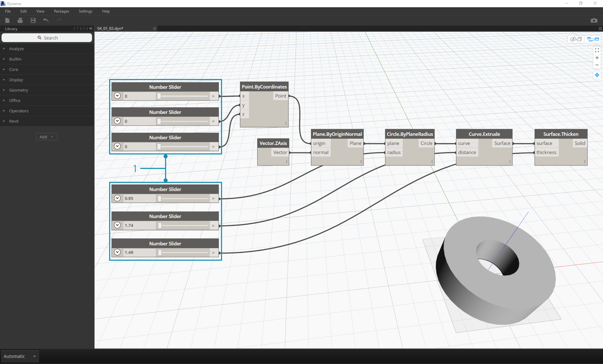Click the 0.95 value field
This screenshot has width=603, height=364.
tap(139, 198)
